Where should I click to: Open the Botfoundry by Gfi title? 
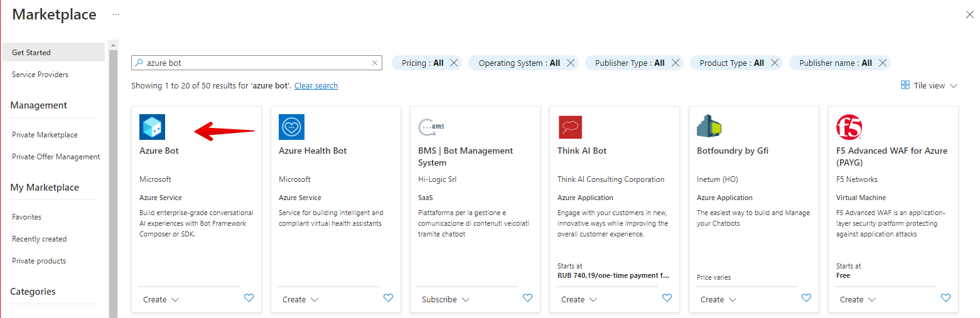(x=733, y=151)
